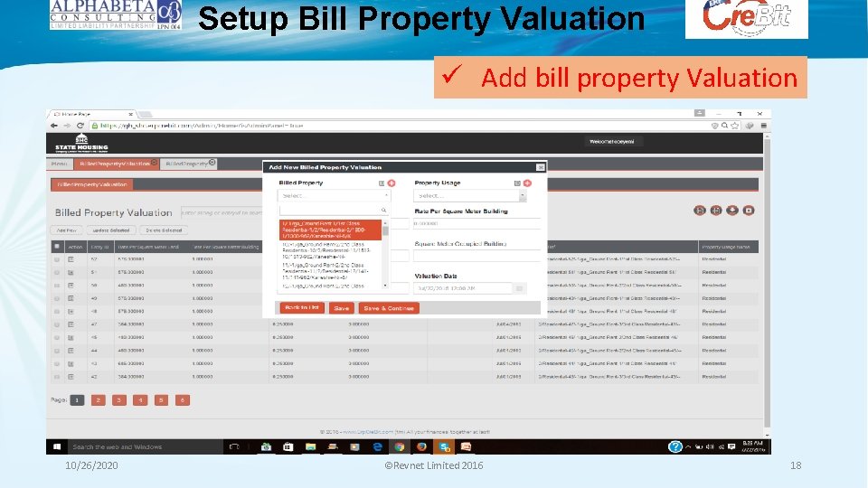Select the BilledPropertyValuation sub-tab header
The image size is (868, 488).
[x=92, y=184]
